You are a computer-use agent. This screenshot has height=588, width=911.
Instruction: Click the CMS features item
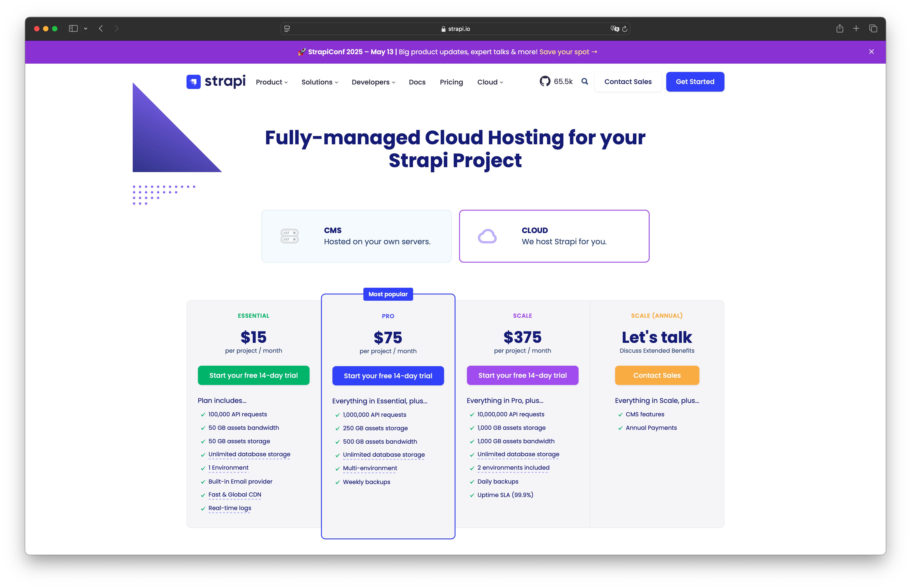(x=645, y=414)
